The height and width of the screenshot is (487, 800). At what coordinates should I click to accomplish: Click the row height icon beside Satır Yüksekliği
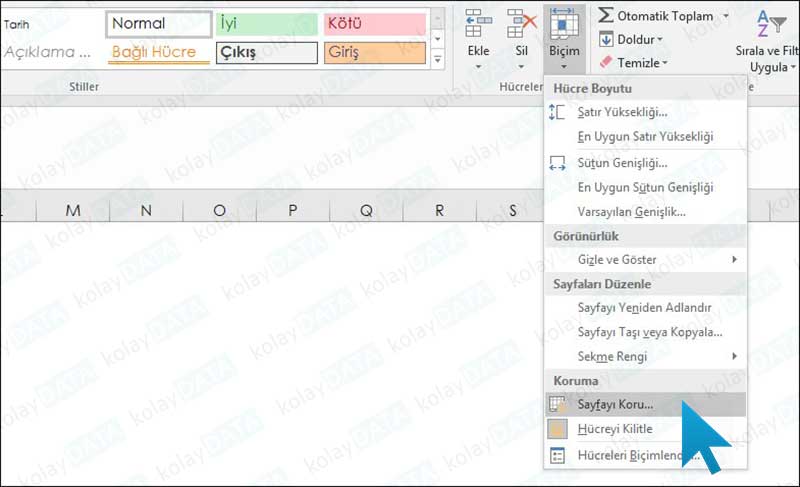(557, 112)
